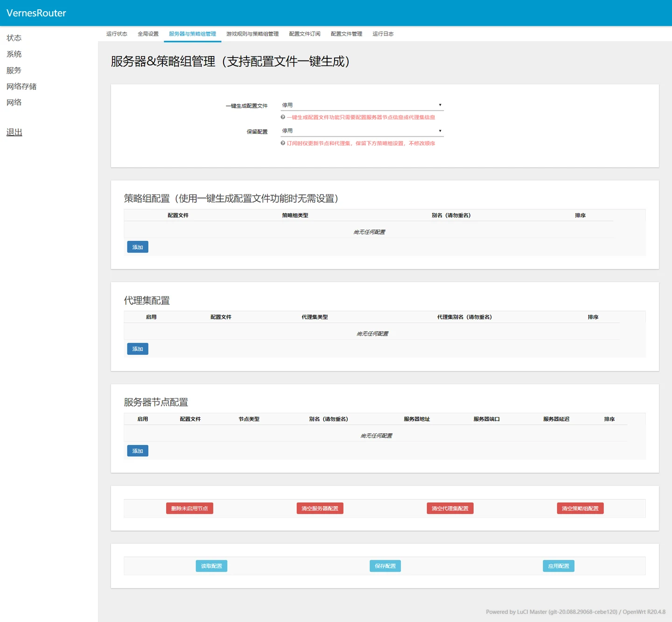Click help icon under 保留配置 dropdown
This screenshot has height=622, width=672.
coord(283,143)
